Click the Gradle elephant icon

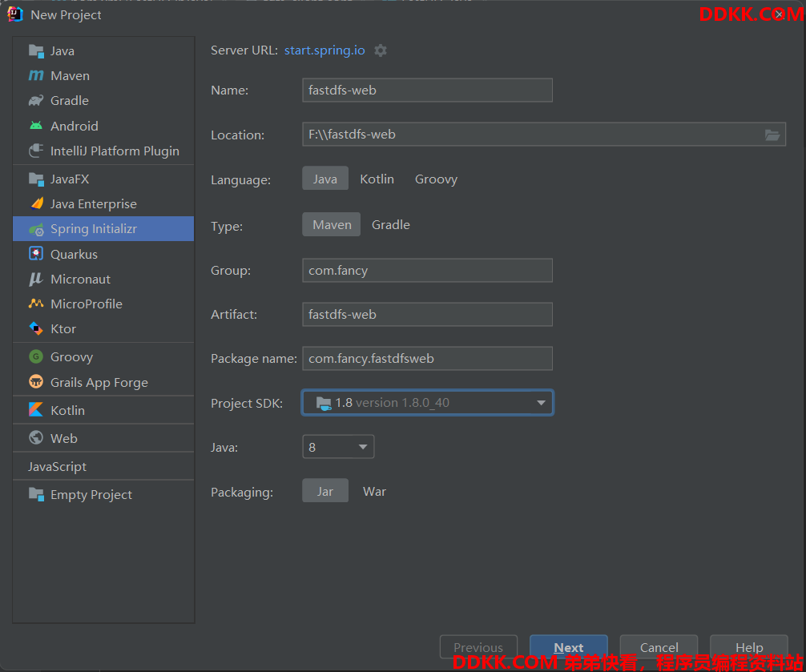36,100
